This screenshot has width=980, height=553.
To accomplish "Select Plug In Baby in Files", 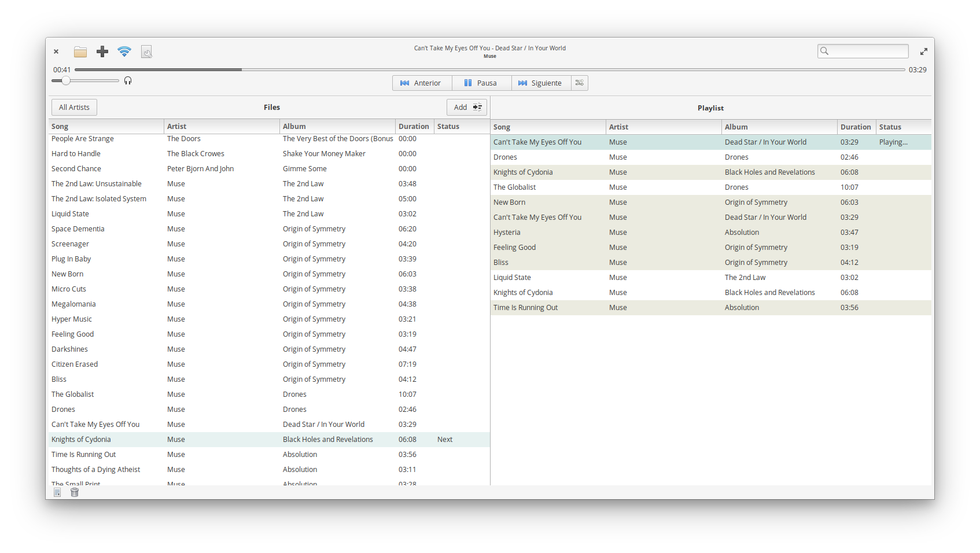I will click(x=269, y=259).
